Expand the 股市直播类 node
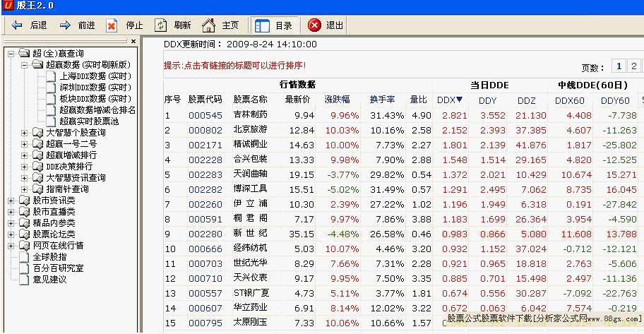644x334 pixels. 11,212
